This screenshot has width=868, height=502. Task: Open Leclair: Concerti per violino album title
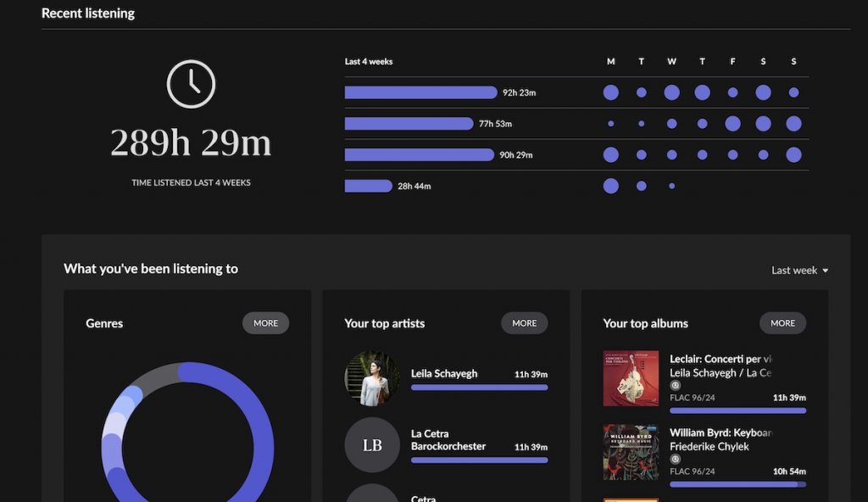(721, 359)
